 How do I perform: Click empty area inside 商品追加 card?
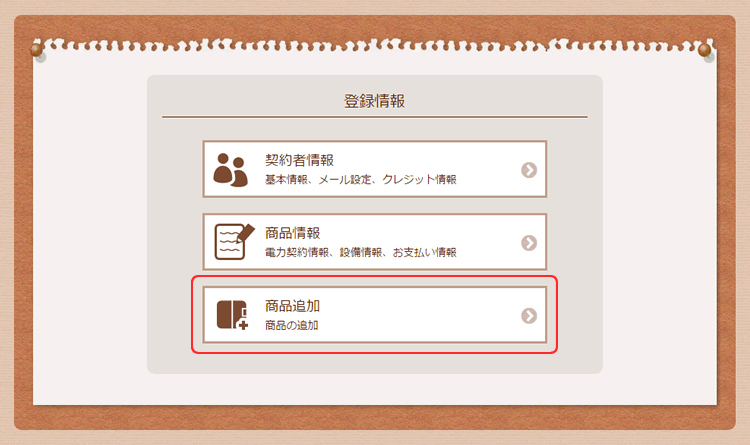[x=421, y=315]
